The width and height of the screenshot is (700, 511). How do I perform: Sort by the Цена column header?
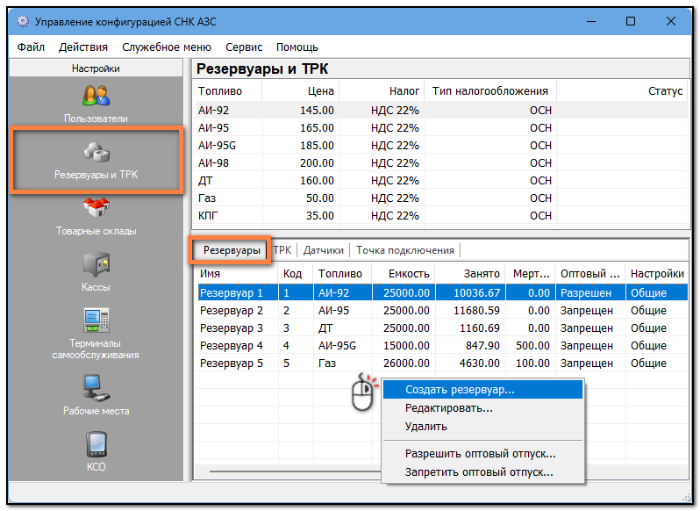pos(300,91)
